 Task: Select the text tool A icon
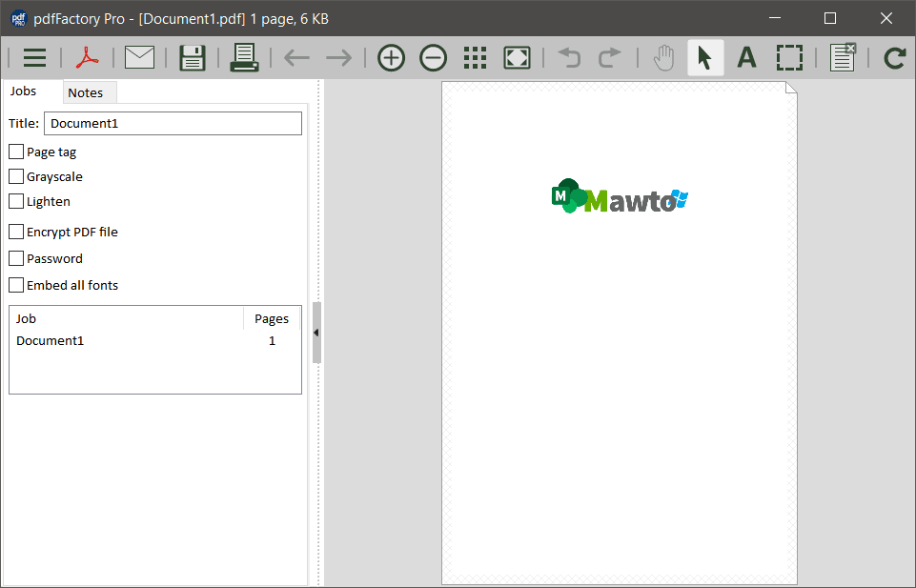tap(746, 58)
